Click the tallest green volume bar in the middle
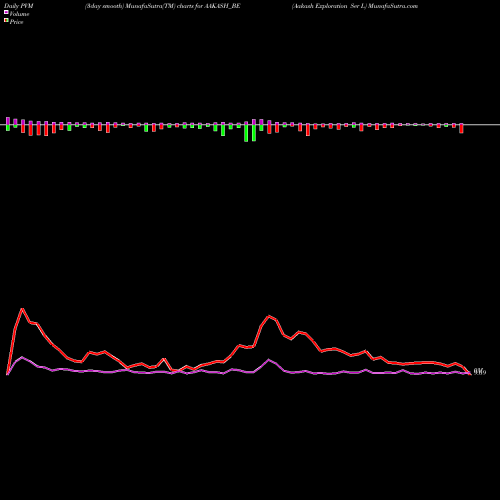 point(246,132)
